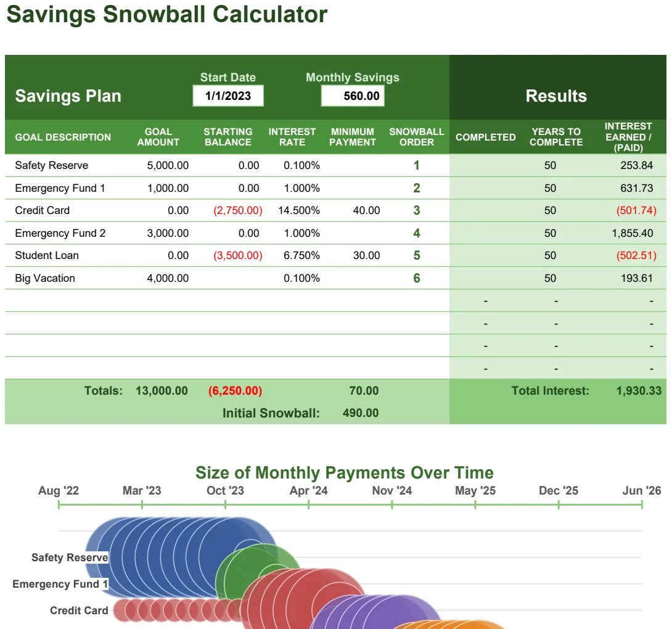Image resolution: width=672 pixels, height=629 pixels.
Task: Click the 631.73 interest earned cell
Action: click(x=636, y=188)
